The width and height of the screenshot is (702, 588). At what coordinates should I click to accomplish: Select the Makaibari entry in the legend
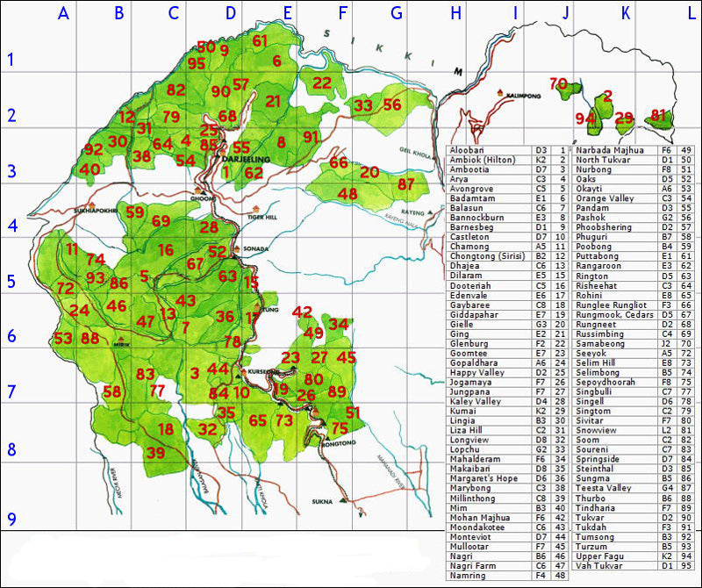point(491,470)
